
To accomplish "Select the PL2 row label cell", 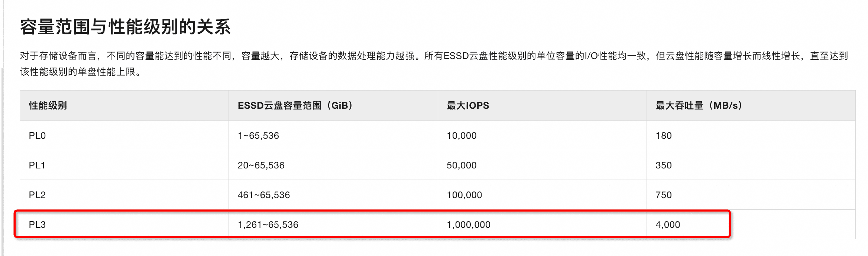I will pyautogui.click(x=37, y=195).
